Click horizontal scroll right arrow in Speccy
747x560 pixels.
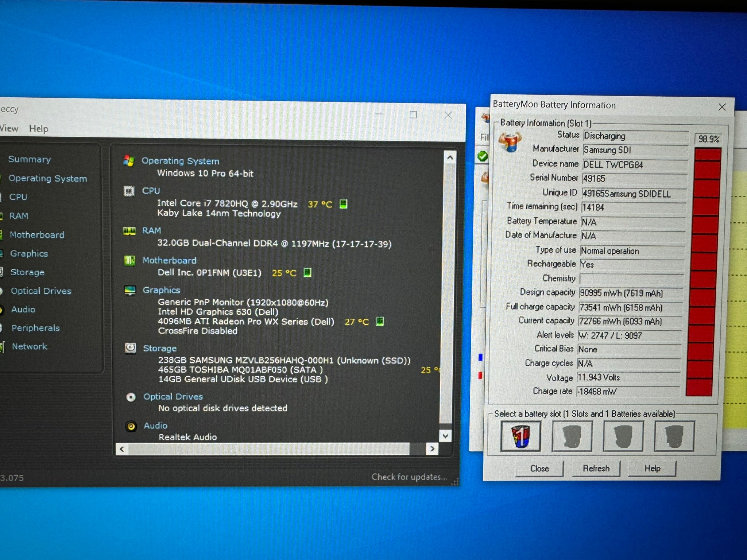point(432,449)
